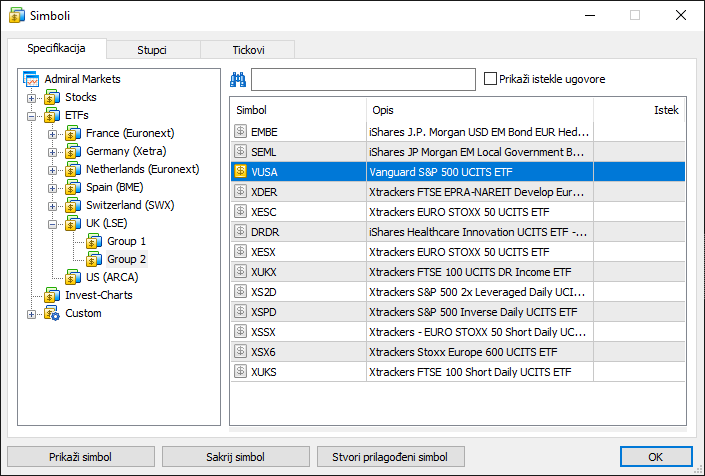Click the Group 2 folder icon

(x=94, y=259)
